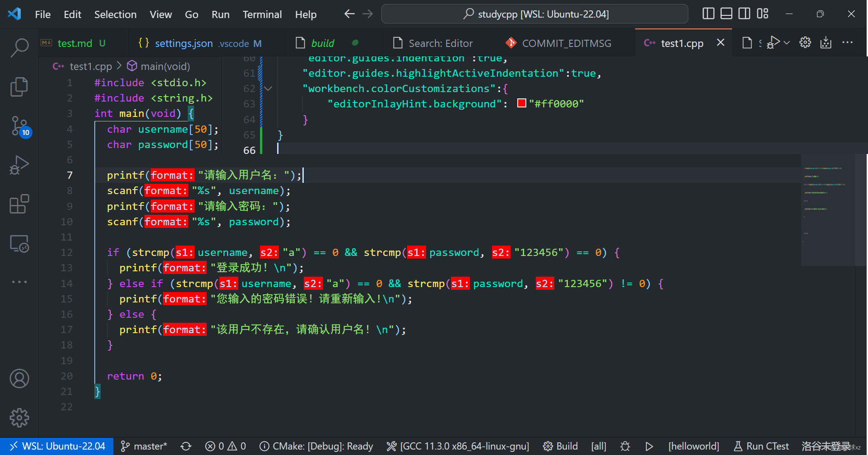Open the Search view in activity bar
Image resolution: width=868 pixels, height=455 pixels.
(19, 47)
